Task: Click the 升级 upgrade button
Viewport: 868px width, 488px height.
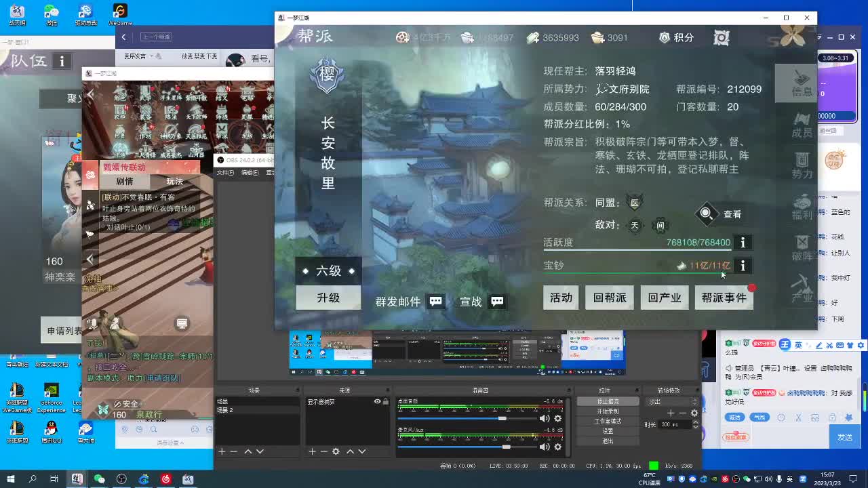Action: tap(328, 298)
